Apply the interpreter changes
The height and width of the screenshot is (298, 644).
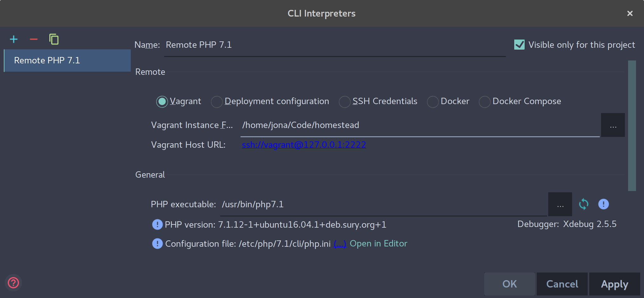click(x=614, y=284)
